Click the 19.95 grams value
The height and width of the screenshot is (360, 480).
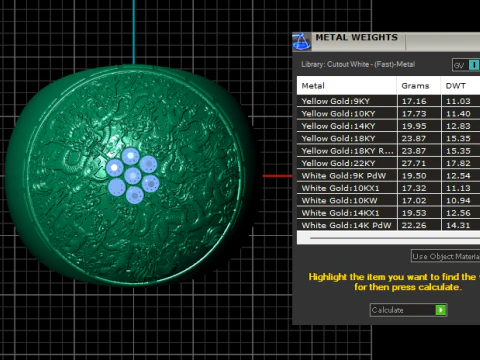414,126
